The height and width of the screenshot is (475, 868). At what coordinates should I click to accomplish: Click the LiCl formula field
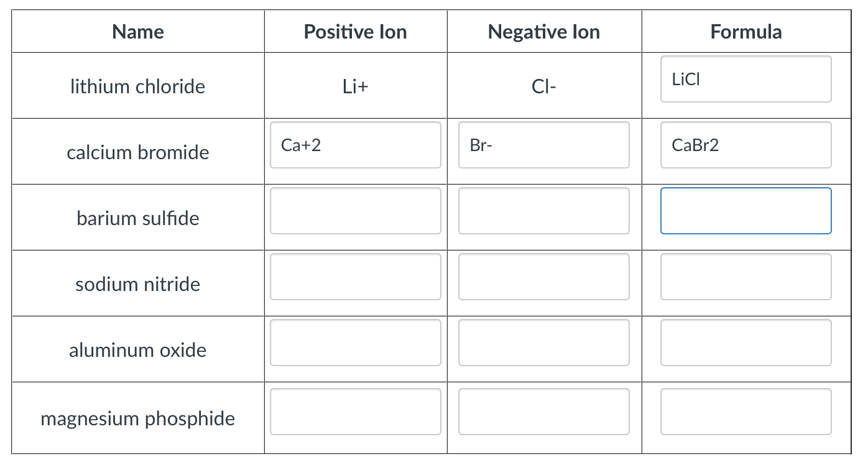746,79
